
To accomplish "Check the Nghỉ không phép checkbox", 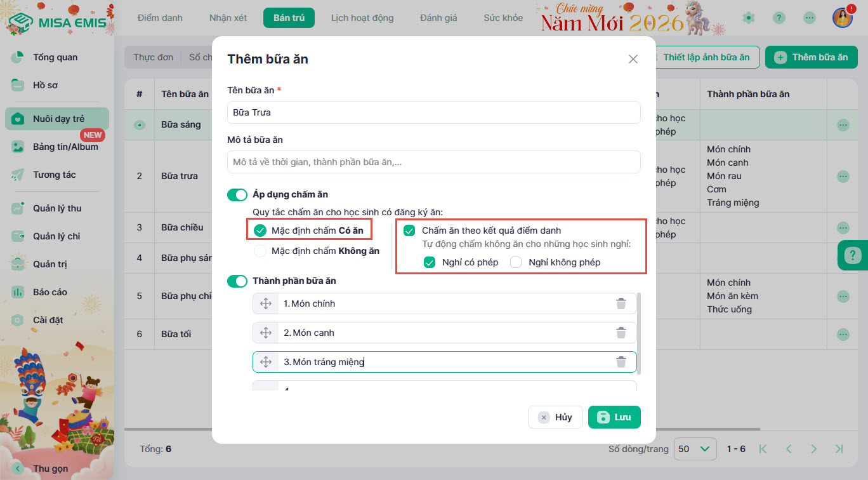I will click(516, 262).
